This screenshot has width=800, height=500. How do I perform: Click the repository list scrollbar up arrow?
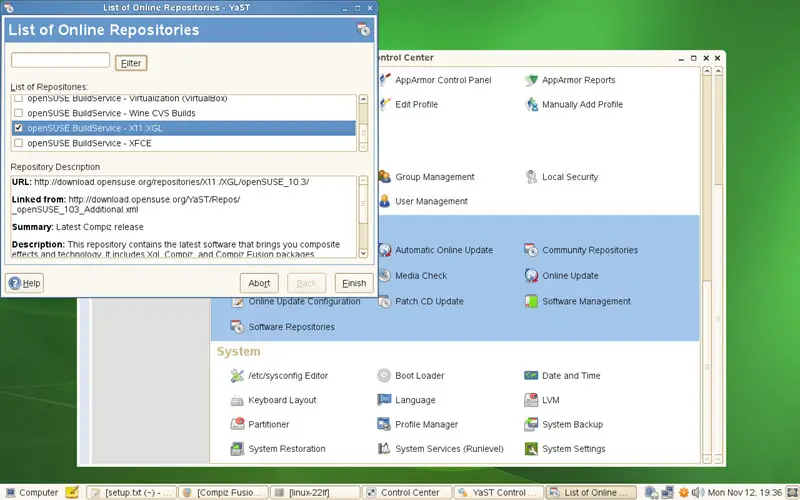click(363, 99)
